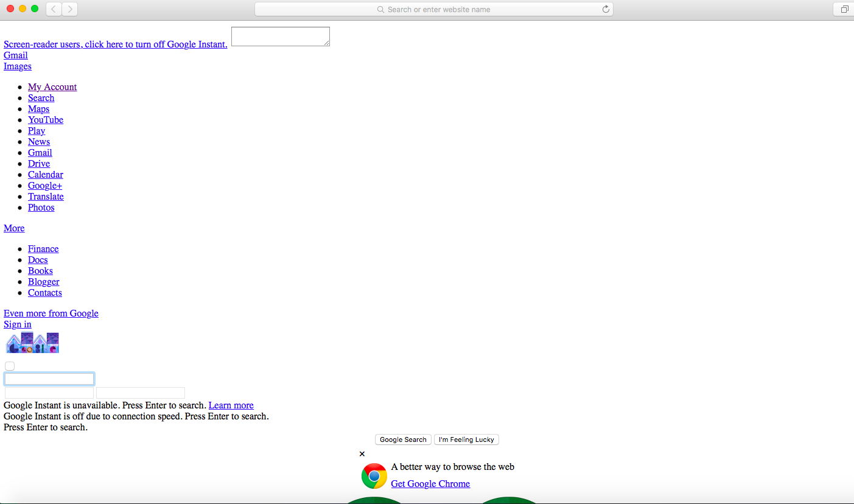
Task: Open Even more from Google
Action: [51, 313]
